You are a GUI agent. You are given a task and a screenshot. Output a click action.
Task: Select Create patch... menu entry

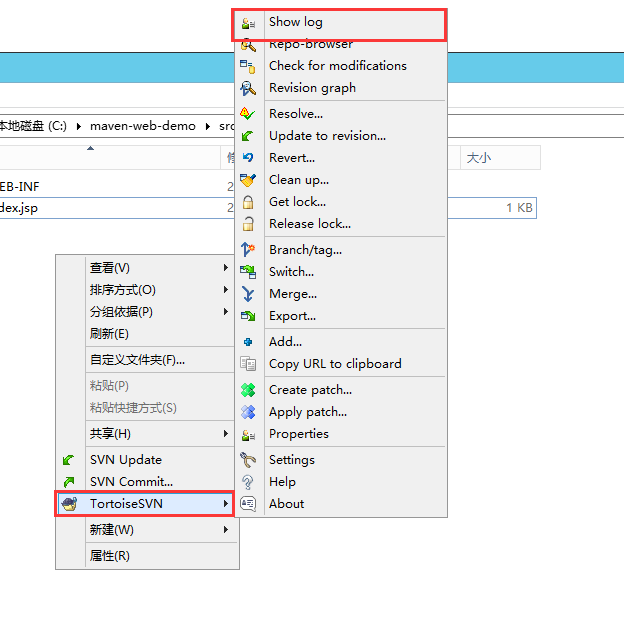pos(341,390)
